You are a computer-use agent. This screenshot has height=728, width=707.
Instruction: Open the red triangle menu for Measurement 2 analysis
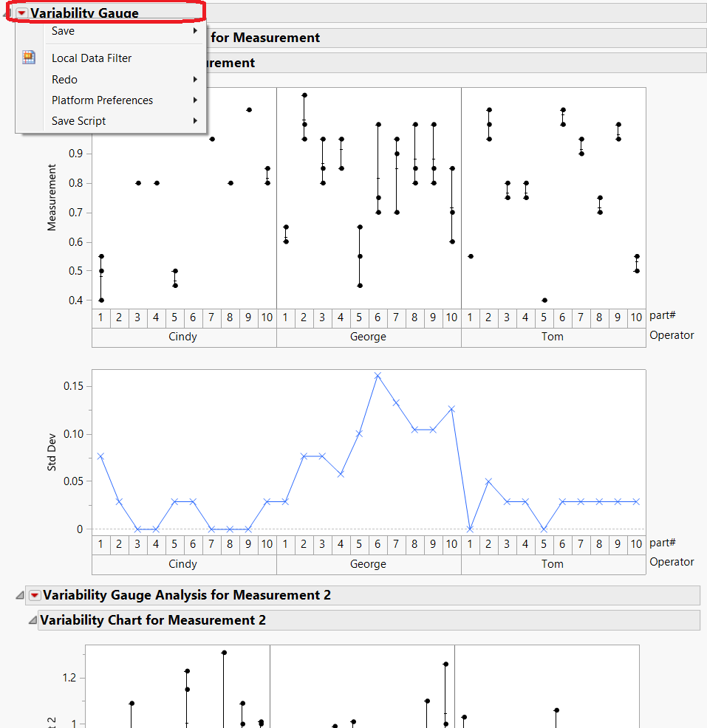click(x=33, y=595)
